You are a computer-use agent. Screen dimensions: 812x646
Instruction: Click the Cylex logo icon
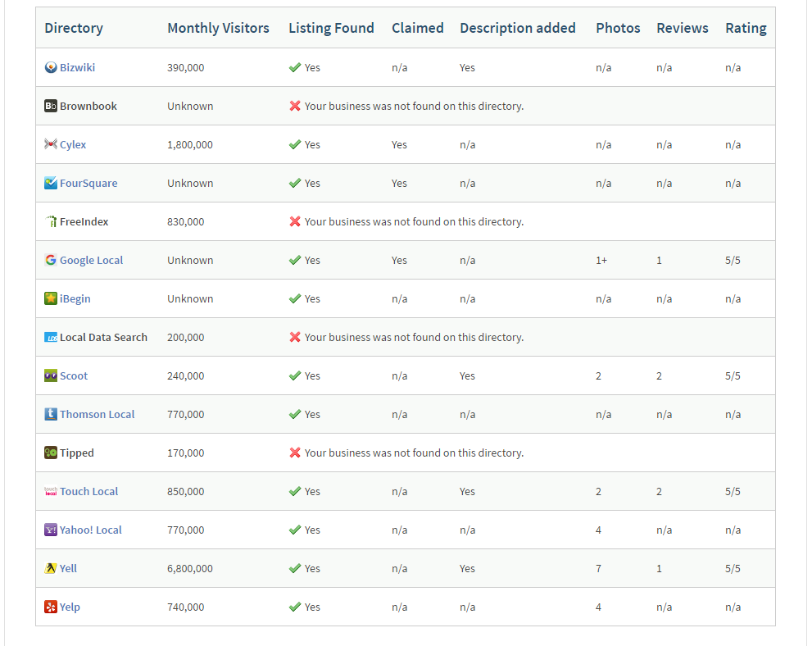[x=50, y=144]
